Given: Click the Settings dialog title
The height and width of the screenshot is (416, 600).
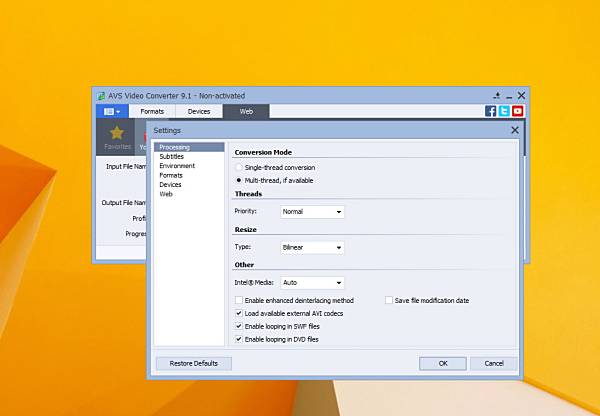Looking at the screenshot, I should click(167, 131).
